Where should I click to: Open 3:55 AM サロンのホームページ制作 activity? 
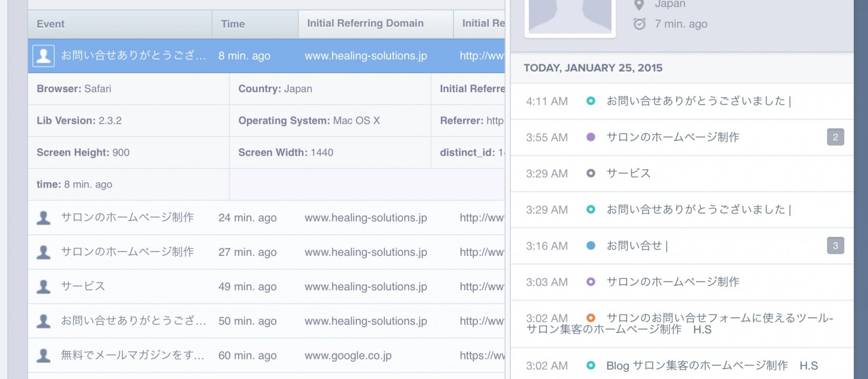[x=682, y=138]
